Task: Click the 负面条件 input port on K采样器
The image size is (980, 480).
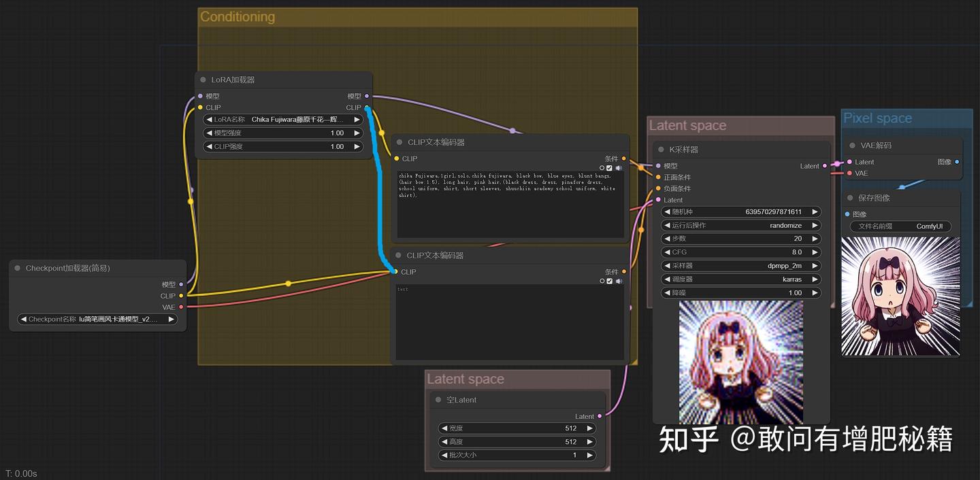Action: click(658, 188)
